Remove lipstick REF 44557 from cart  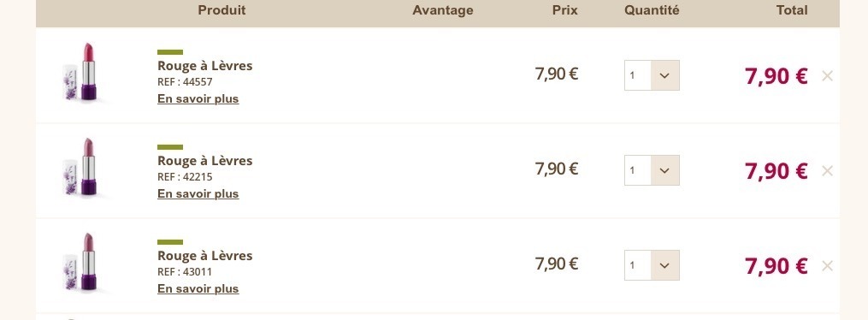pos(827,76)
